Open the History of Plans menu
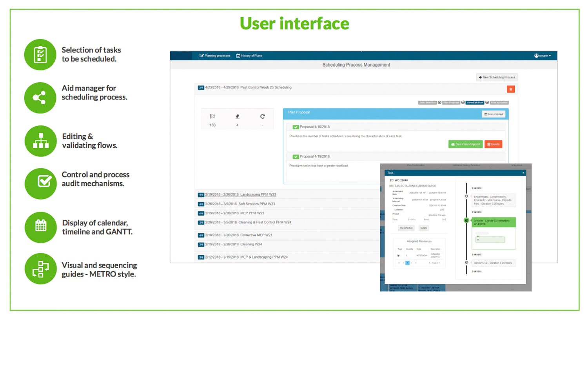Screen dimensions: 588x392 249,56
